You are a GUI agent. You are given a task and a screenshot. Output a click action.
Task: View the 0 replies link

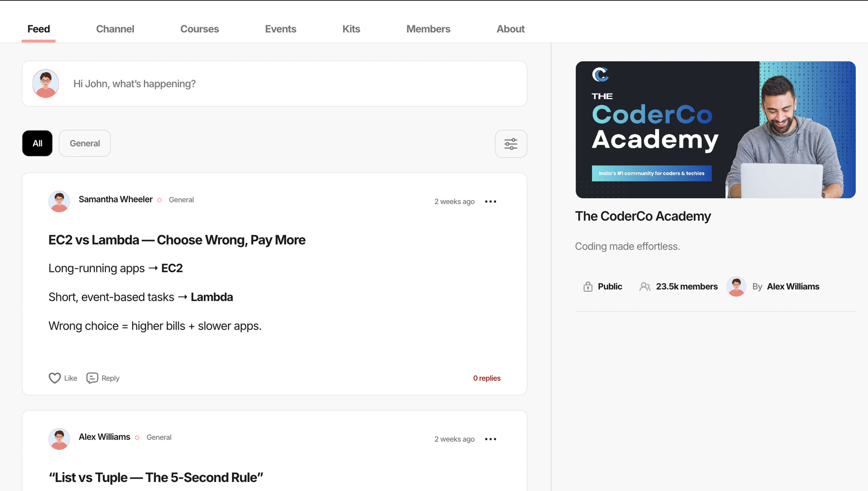[486, 378]
